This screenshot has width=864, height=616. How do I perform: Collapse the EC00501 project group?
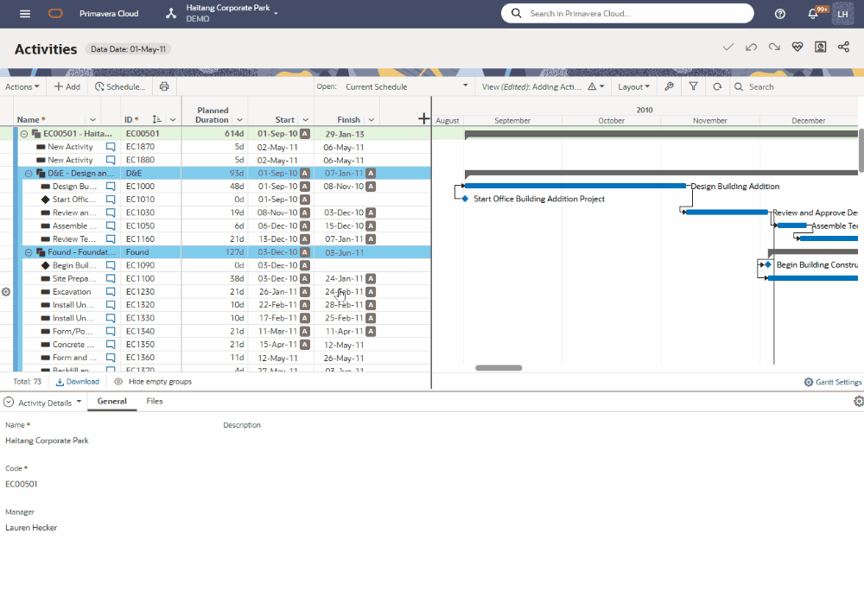[x=24, y=134]
